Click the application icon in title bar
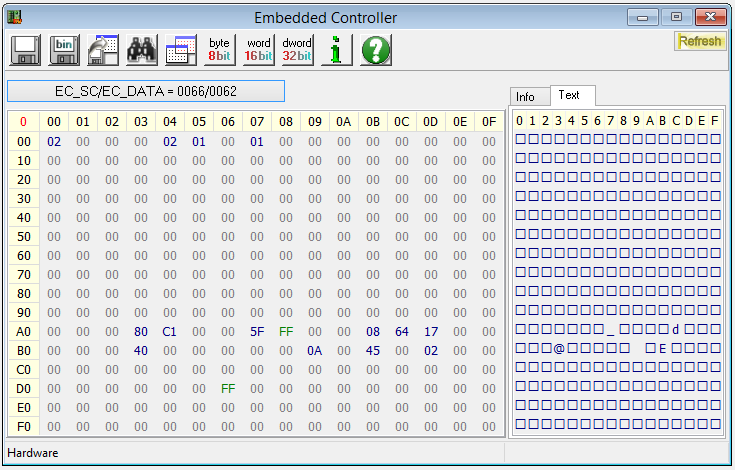 point(15,17)
